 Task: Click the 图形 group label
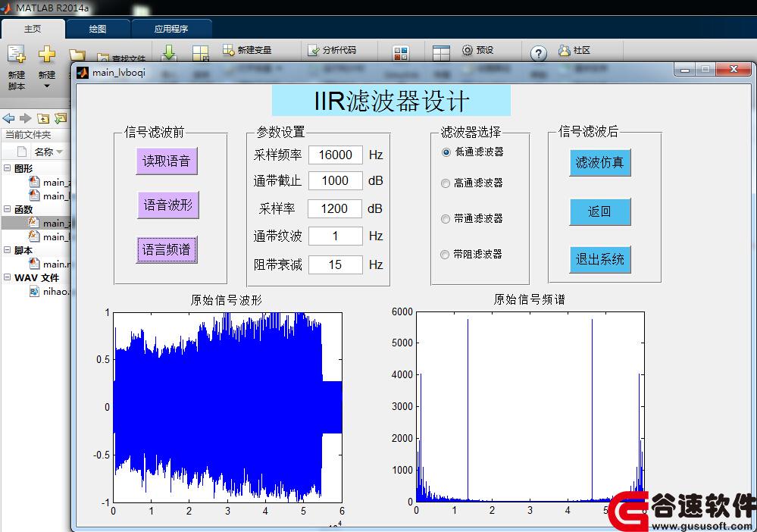[x=23, y=168]
